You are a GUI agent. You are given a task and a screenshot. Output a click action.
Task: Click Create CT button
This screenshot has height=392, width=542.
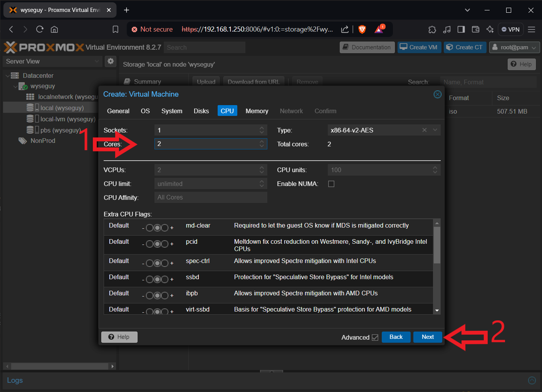(x=465, y=47)
